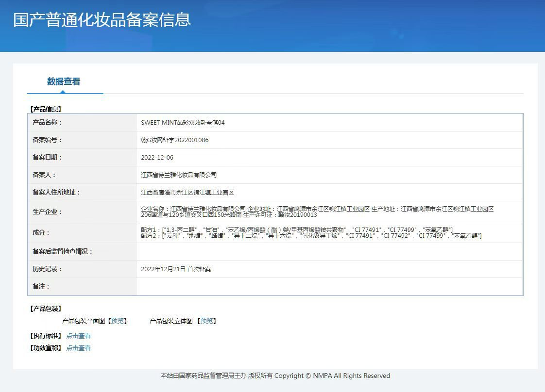Open the 数据查看 tab
Screen dimensions: 545x392
point(64,82)
